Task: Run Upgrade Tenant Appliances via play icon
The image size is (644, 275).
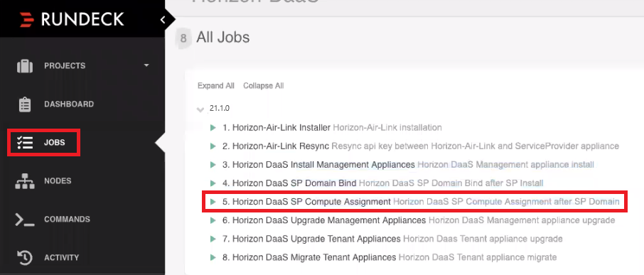Action: click(x=213, y=239)
